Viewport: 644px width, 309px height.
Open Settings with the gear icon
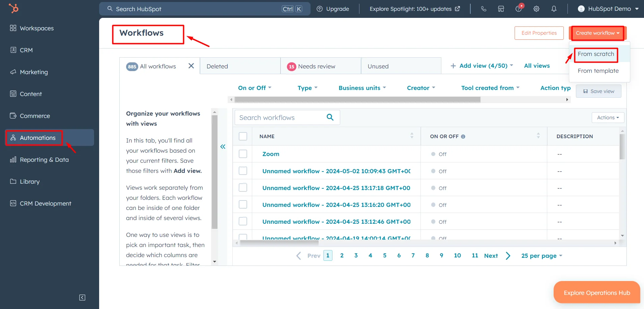[x=536, y=9]
